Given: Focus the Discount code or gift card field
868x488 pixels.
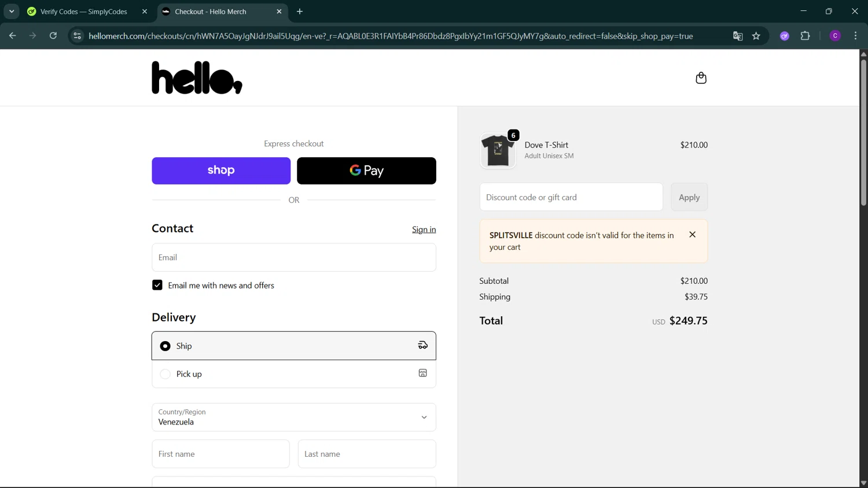Looking at the screenshot, I should [x=571, y=197].
